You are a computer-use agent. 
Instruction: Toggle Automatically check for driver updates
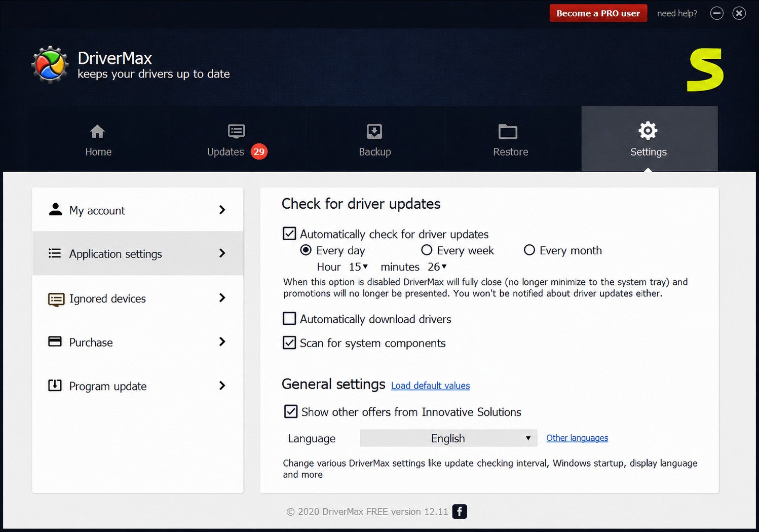pos(289,234)
